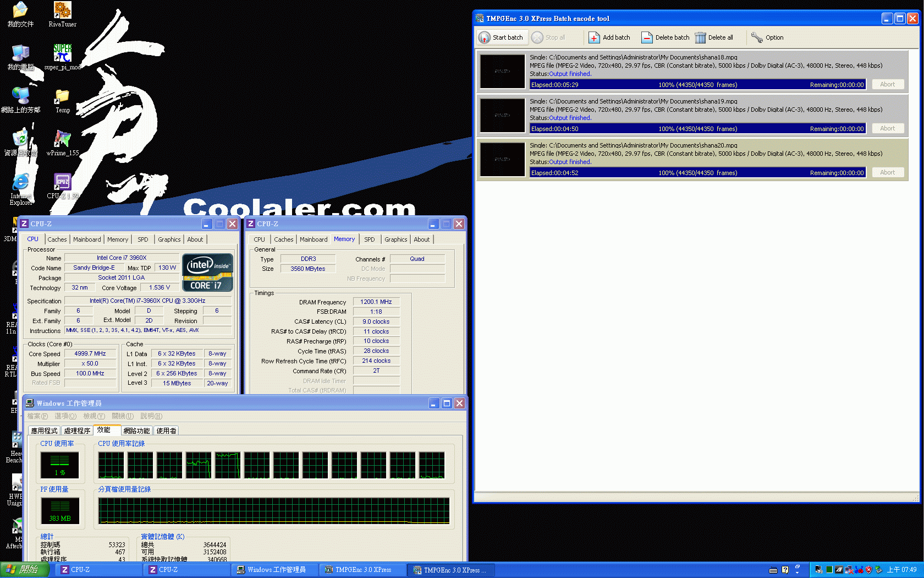Click the TMPGEnc batch window title icon

[x=480, y=18]
